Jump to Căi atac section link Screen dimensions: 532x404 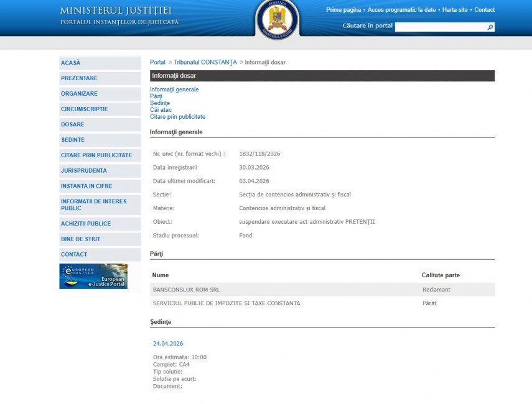161,110
